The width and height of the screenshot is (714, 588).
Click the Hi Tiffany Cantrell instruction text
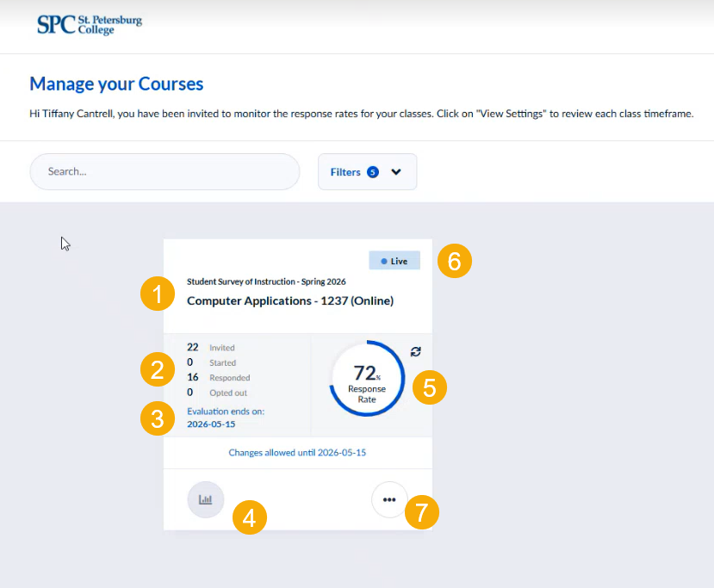point(362,114)
